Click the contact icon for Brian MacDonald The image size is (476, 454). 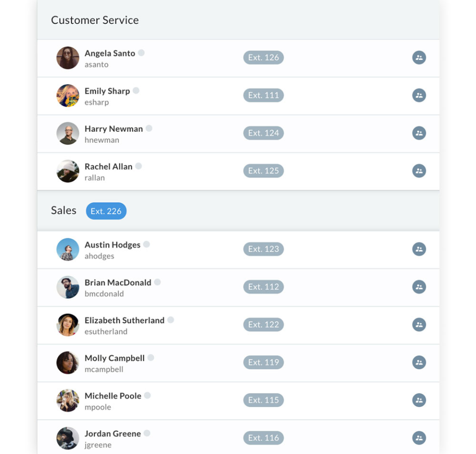[419, 286]
